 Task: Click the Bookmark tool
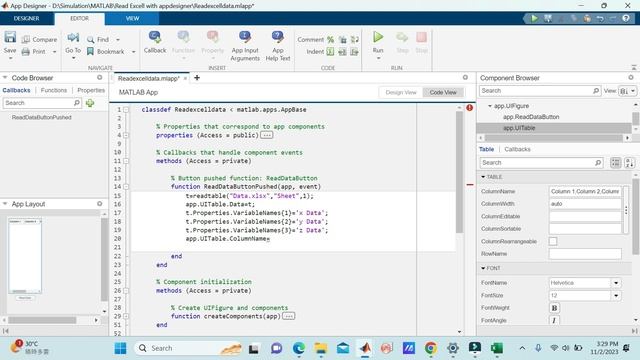point(106,52)
